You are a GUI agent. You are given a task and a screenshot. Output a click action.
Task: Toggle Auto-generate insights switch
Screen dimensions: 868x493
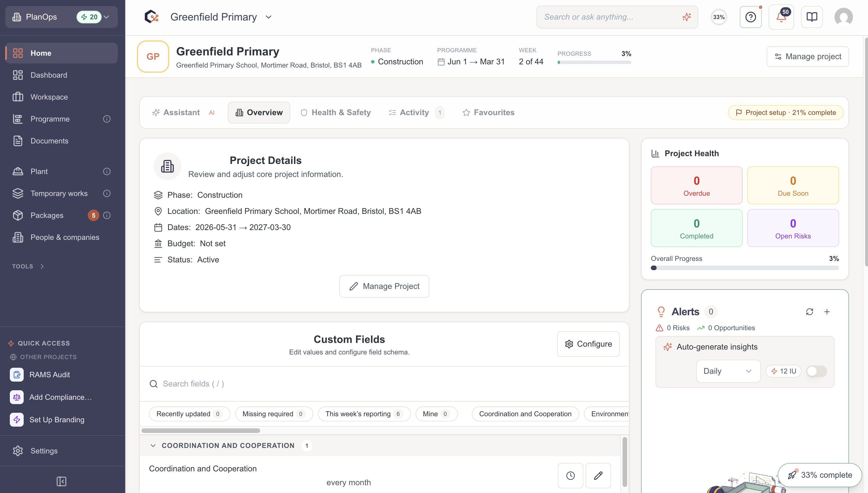(x=817, y=371)
